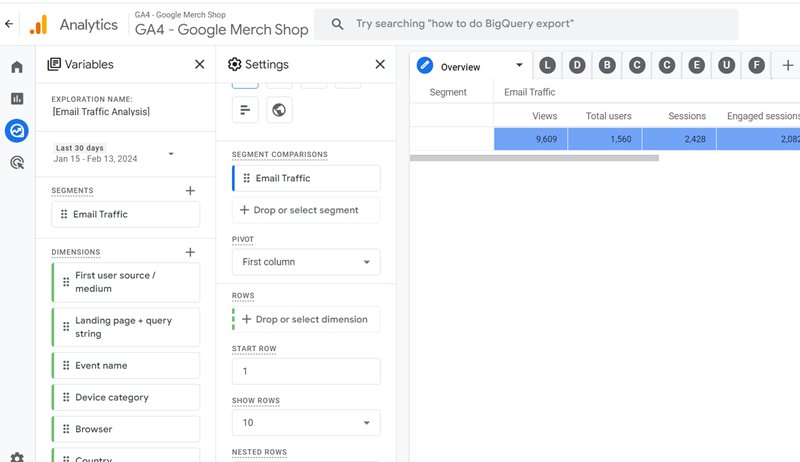Select the Device category dimension
800x462 pixels.
pyautogui.click(x=126, y=397)
